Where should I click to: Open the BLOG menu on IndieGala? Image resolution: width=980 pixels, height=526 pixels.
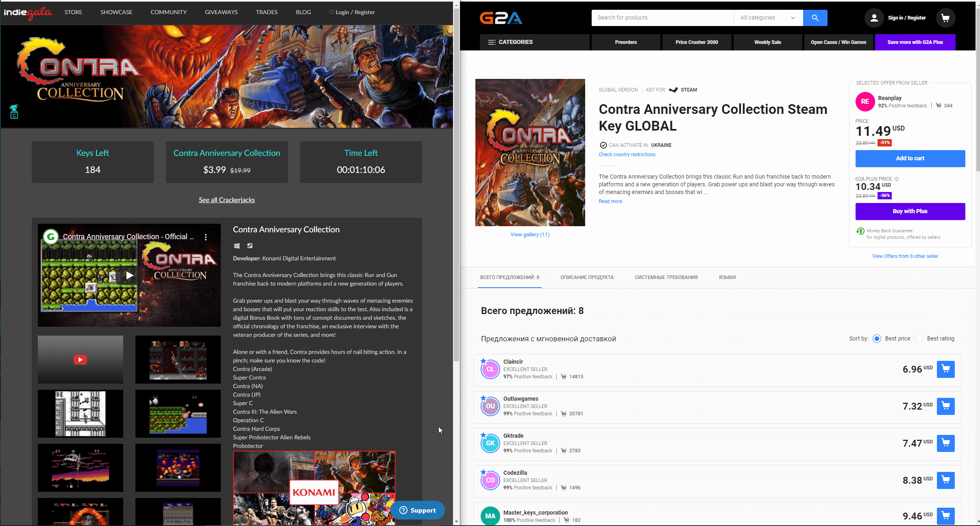coord(303,12)
